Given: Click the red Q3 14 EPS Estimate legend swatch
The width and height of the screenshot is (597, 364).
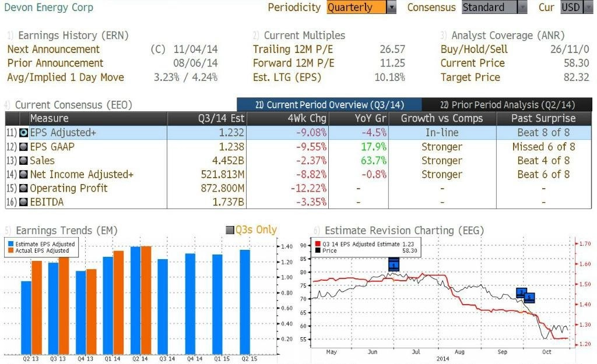Looking at the screenshot, I should click(x=318, y=244).
